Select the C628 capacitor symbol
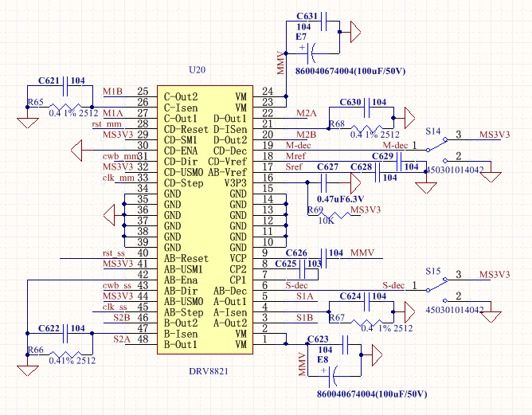Screen dimensions: 532x415 [377, 172]
